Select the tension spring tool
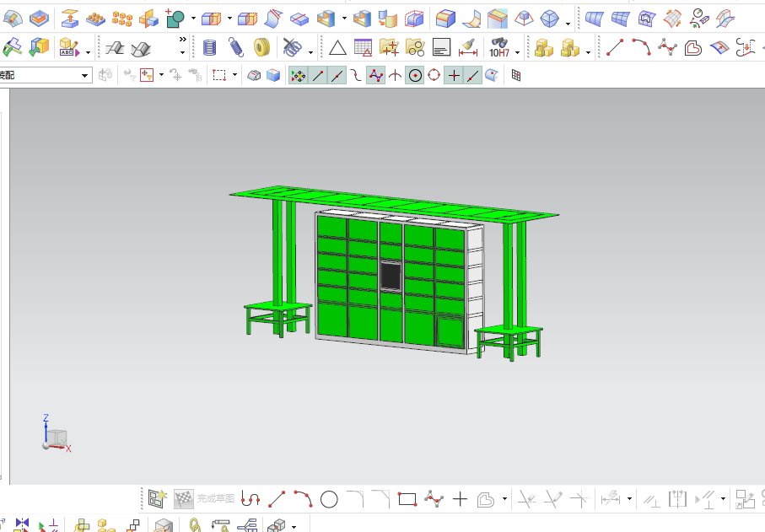This screenshot has height=532, width=765. click(236, 47)
